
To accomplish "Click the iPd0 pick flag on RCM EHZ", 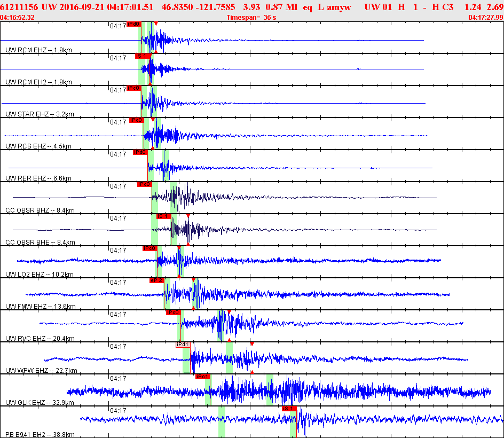I will click(133, 24).
